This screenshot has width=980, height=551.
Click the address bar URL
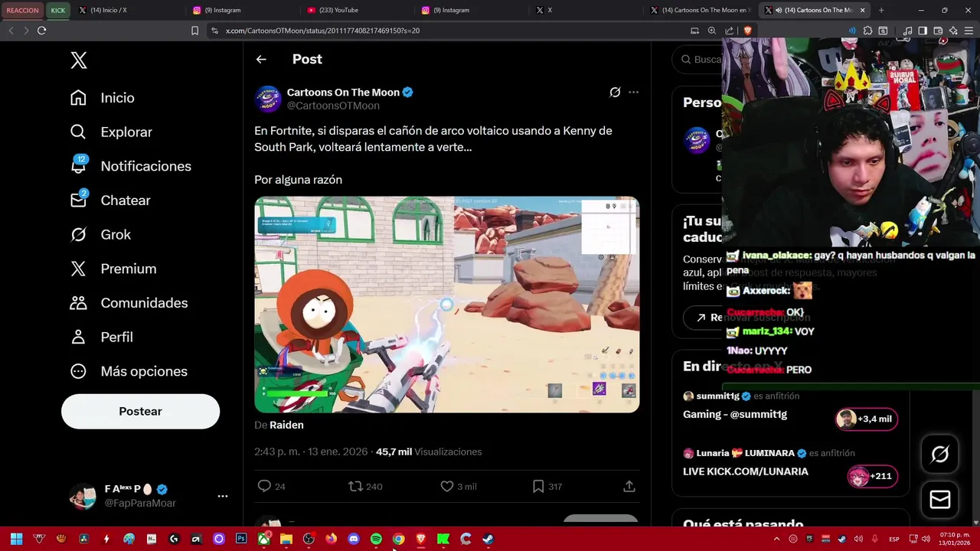point(322,31)
